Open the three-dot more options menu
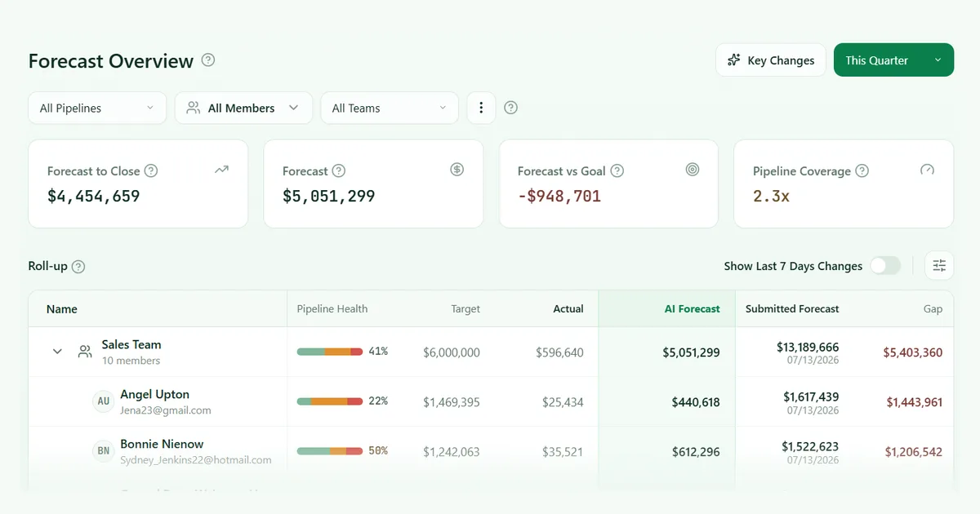Image resolution: width=980 pixels, height=514 pixels. click(481, 108)
